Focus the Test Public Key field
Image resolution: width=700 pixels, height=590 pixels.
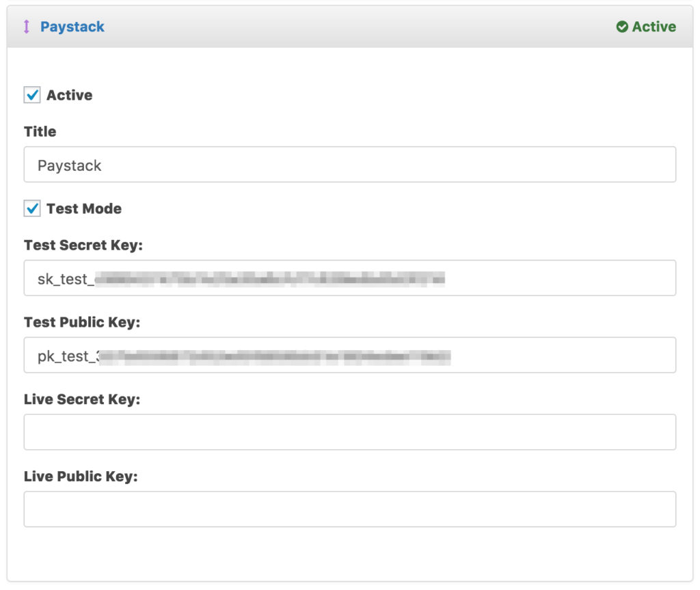point(350,355)
